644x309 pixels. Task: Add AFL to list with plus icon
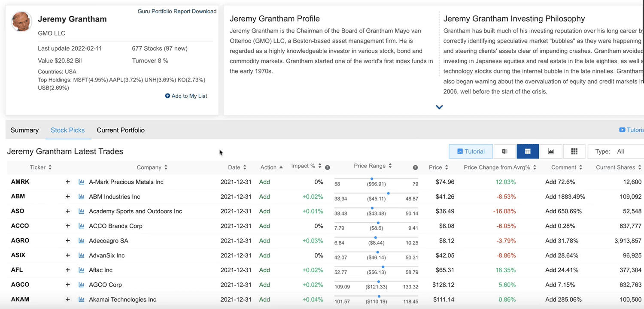pyautogui.click(x=67, y=270)
